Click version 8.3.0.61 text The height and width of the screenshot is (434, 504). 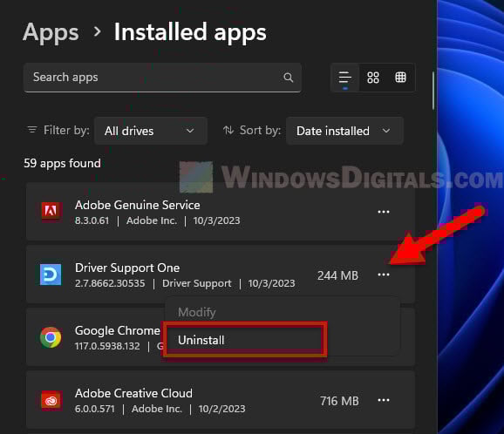click(92, 220)
